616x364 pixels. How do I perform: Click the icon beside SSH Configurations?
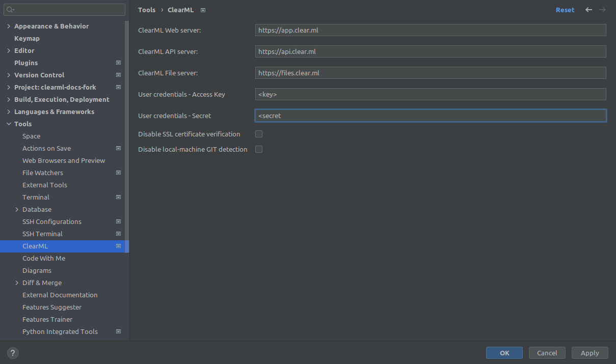click(118, 221)
